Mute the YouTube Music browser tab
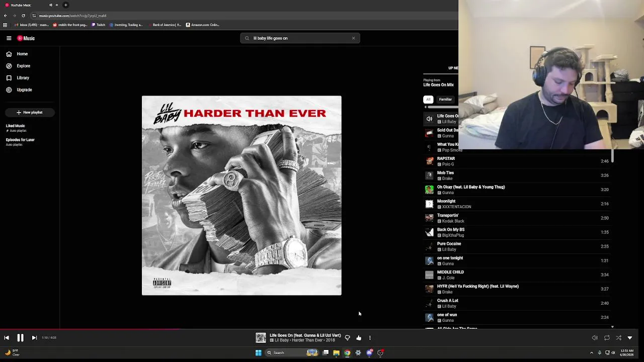The width and height of the screenshot is (644, 362). pos(50,5)
